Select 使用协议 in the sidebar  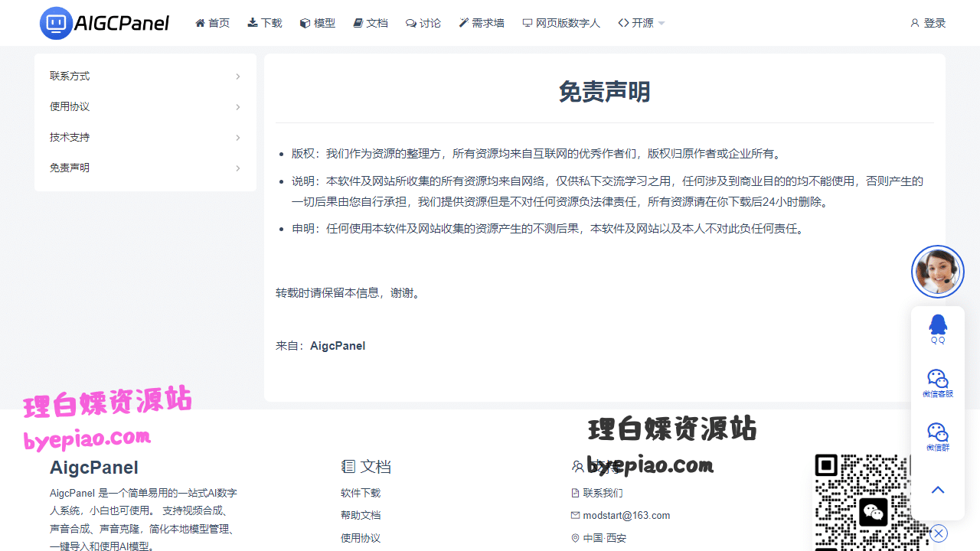coord(145,106)
